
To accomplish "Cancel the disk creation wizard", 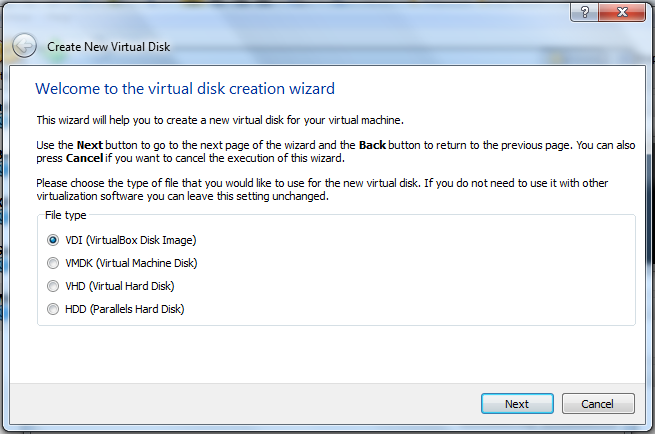I will tap(598, 404).
